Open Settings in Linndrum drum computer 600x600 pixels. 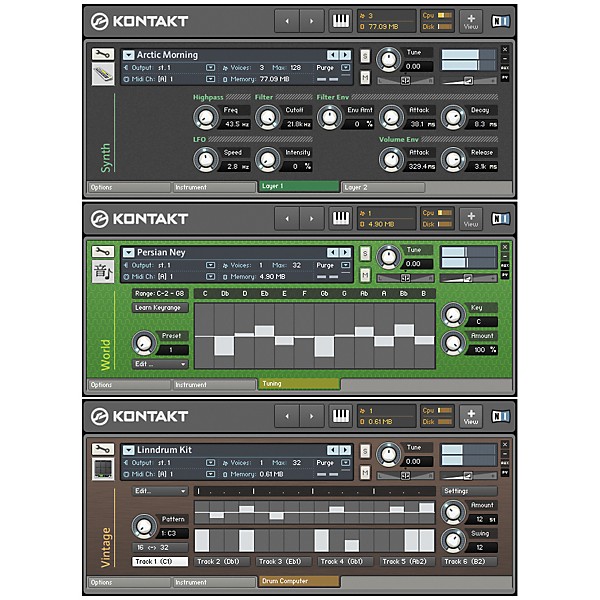470,491
